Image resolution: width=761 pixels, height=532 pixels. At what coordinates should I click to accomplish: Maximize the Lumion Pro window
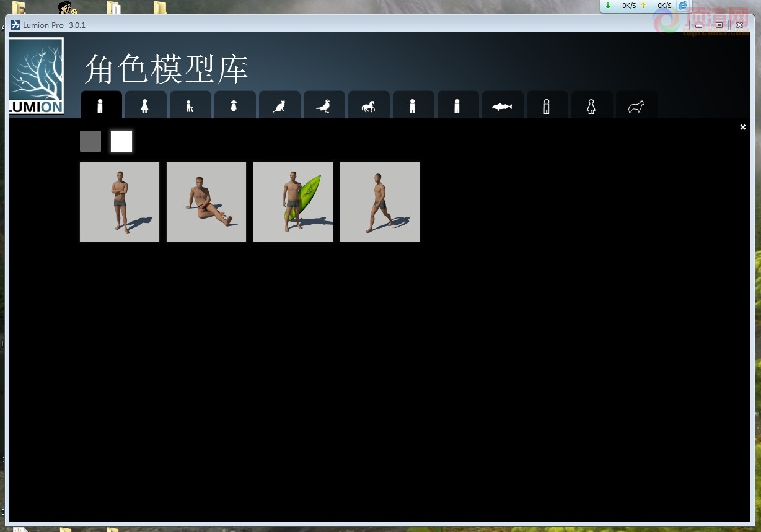pos(719,25)
